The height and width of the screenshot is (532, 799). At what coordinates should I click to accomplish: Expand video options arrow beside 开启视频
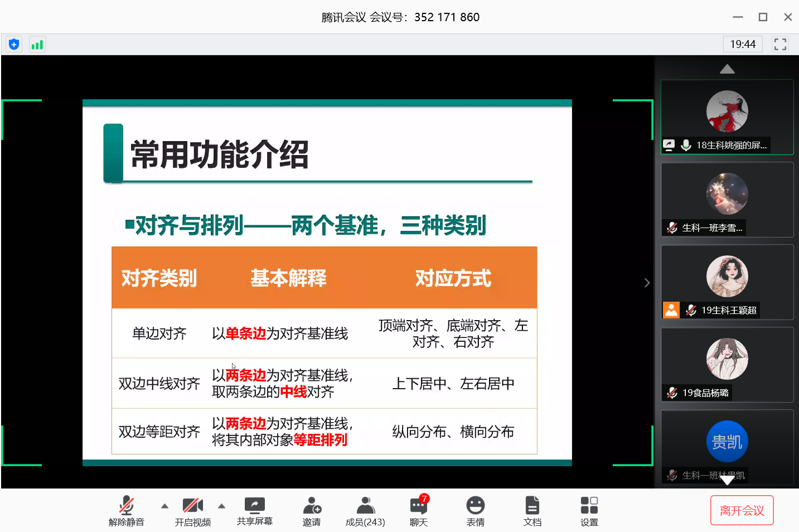[222, 506]
